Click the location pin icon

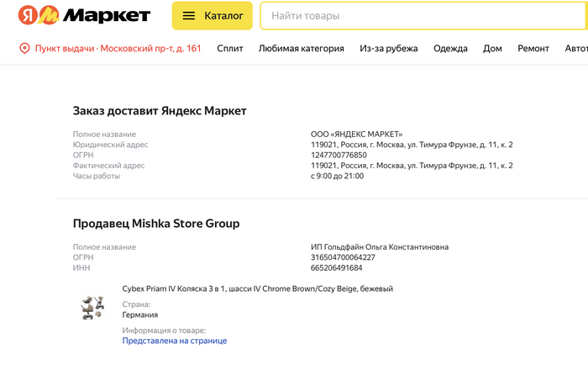[x=24, y=49]
